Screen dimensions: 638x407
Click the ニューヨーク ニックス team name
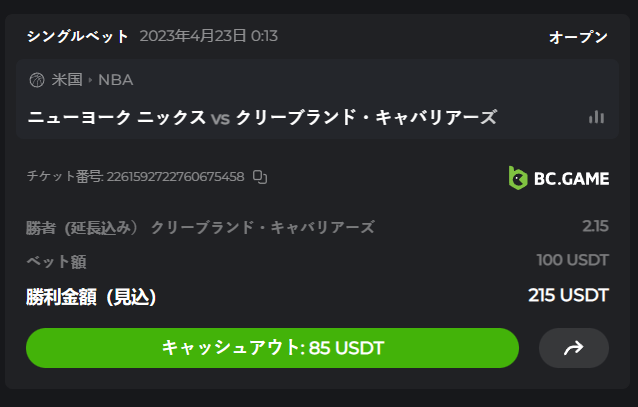pyautogui.click(x=117, y=117)
